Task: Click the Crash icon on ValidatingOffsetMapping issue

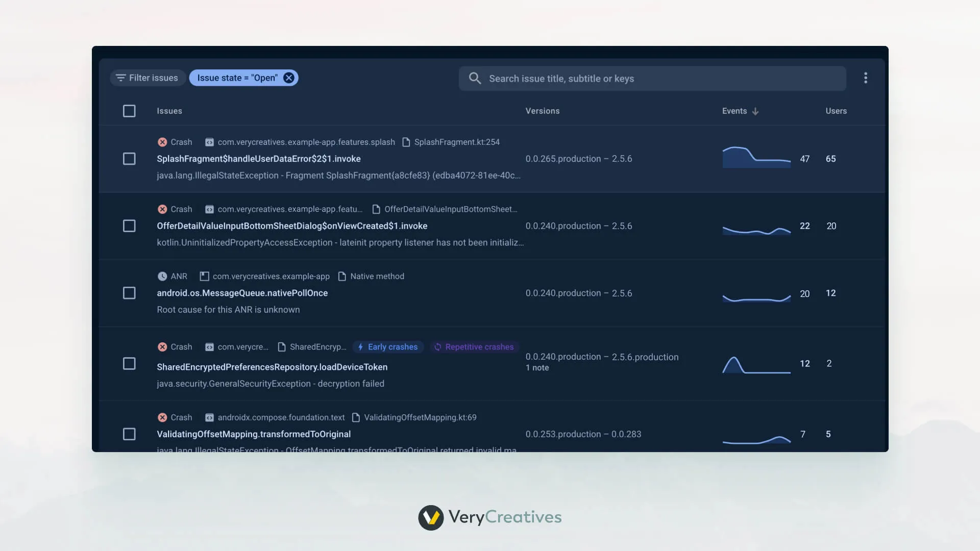Action: coord(162,417)
